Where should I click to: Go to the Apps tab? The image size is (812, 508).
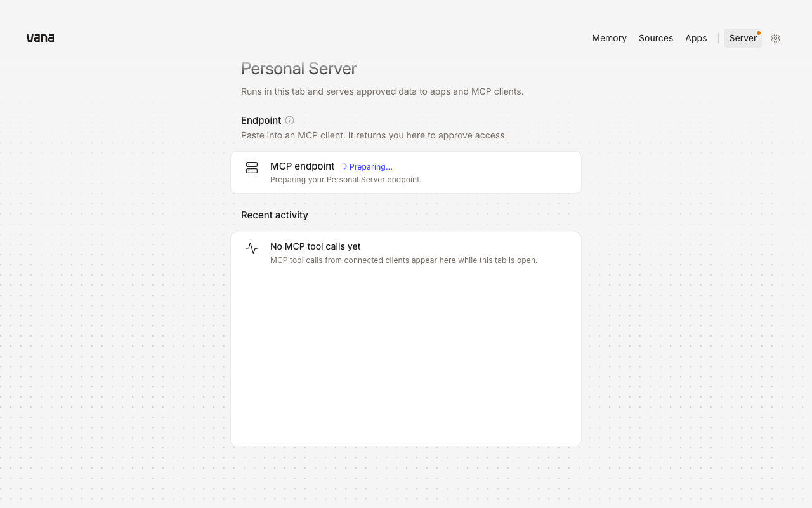click(x=696, y=38)
